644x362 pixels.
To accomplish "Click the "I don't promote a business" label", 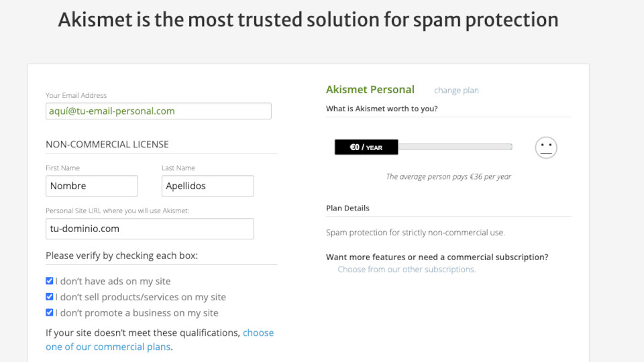I will pos(137,313).
